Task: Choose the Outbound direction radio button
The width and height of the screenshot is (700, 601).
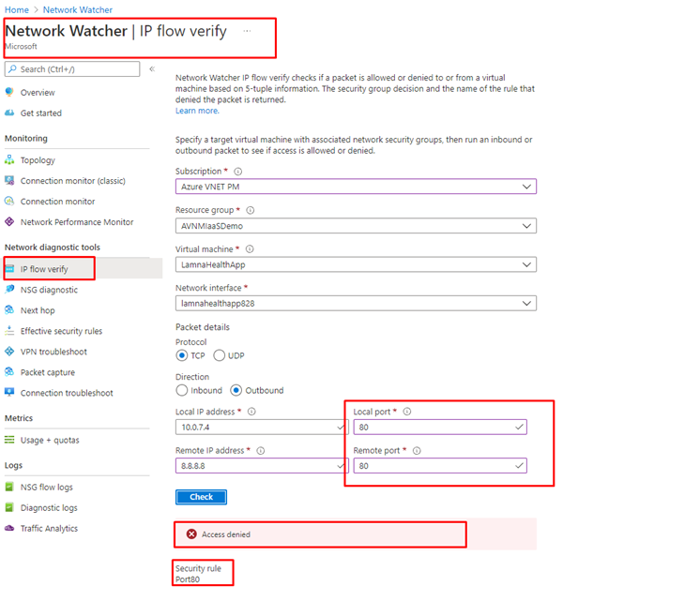Action: coord(236,390)
